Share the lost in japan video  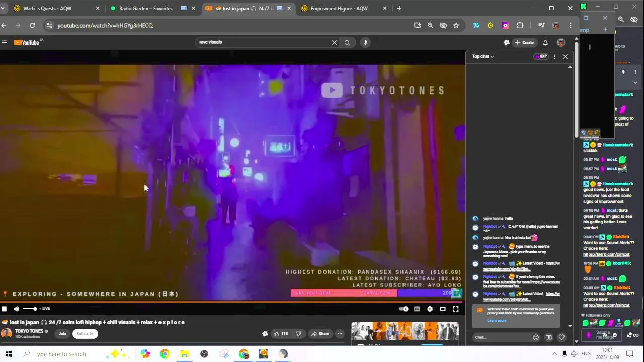click(x=320, y=334)
